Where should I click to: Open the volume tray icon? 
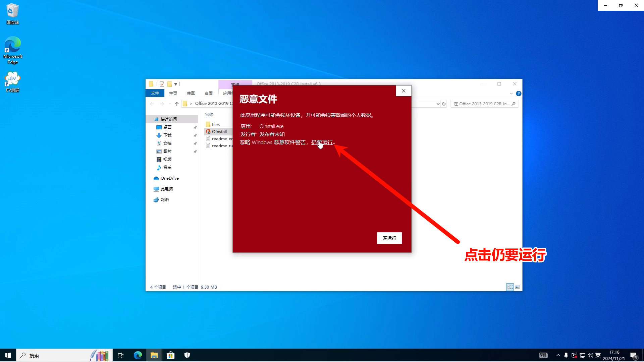[x=590, y=355]
